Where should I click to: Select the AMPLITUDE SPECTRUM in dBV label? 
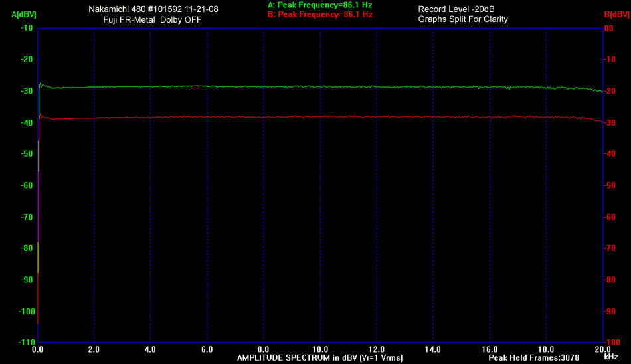pos(319,357)
